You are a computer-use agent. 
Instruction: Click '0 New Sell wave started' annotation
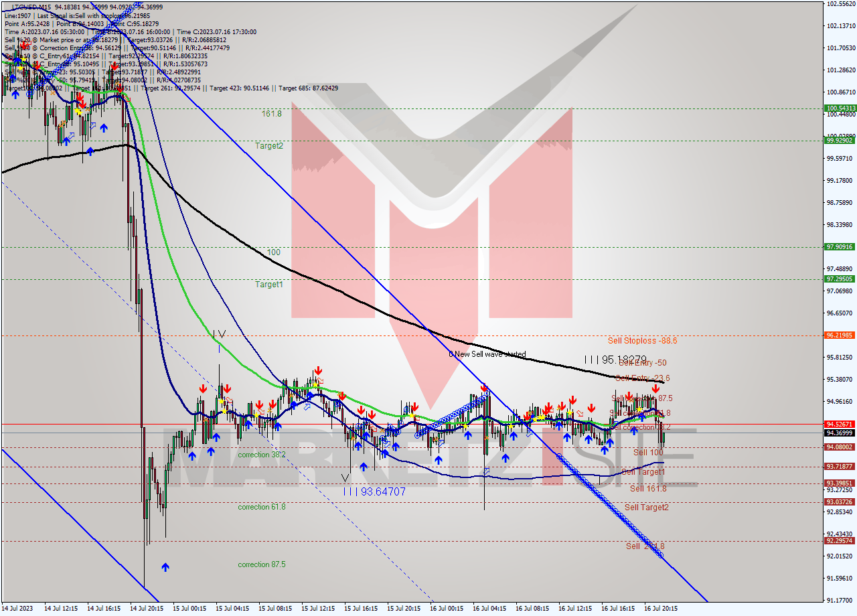click(487, 354)
